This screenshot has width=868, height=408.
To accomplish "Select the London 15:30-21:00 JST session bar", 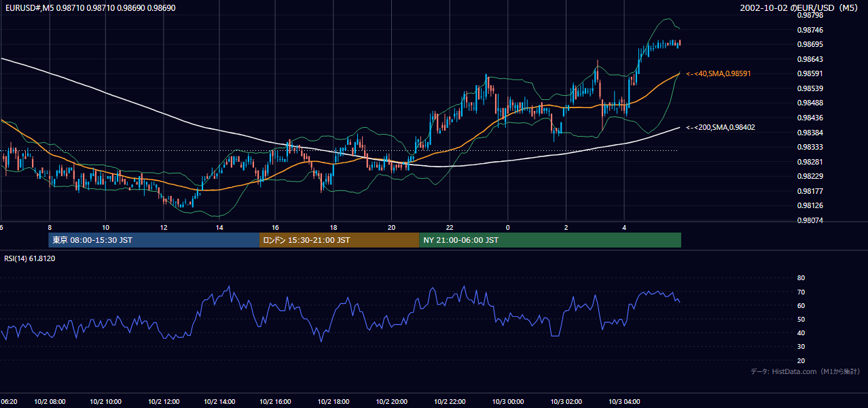I will [339, 240].
